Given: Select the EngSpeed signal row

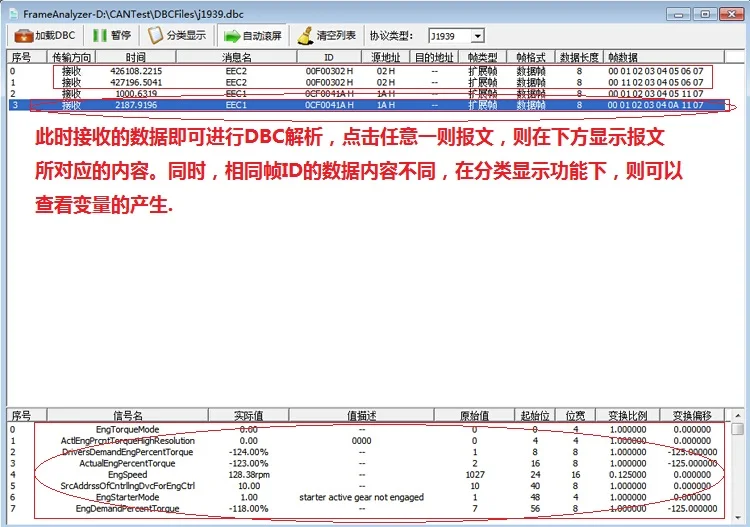Looking at the screenshot, I should pos(366,475).
